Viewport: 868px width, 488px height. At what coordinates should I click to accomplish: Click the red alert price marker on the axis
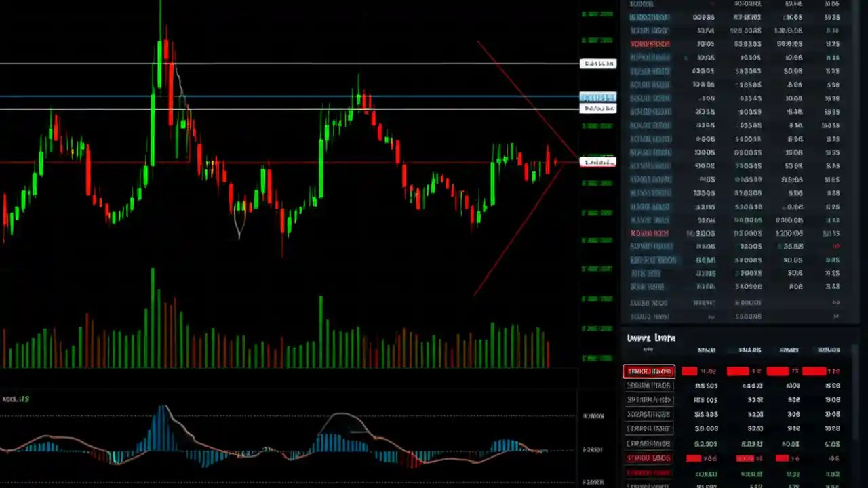[x=597, y=162]
